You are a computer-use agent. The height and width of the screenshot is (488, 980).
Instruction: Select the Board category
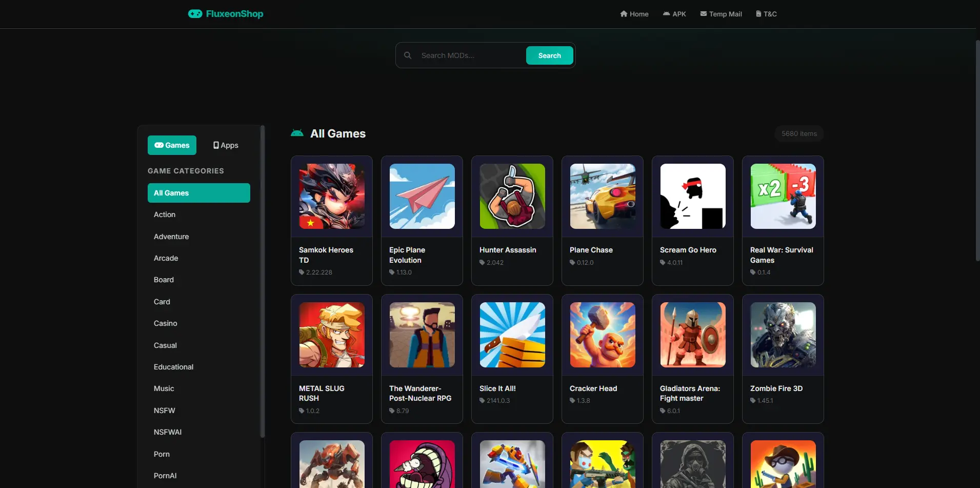tap(199, 280)
